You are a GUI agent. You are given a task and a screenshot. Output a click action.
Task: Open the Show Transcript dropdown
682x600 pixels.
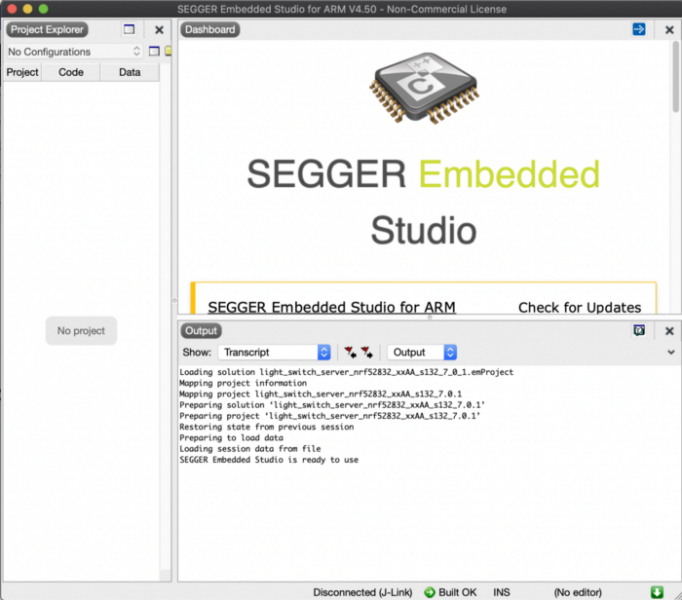[x=274, y=352]
